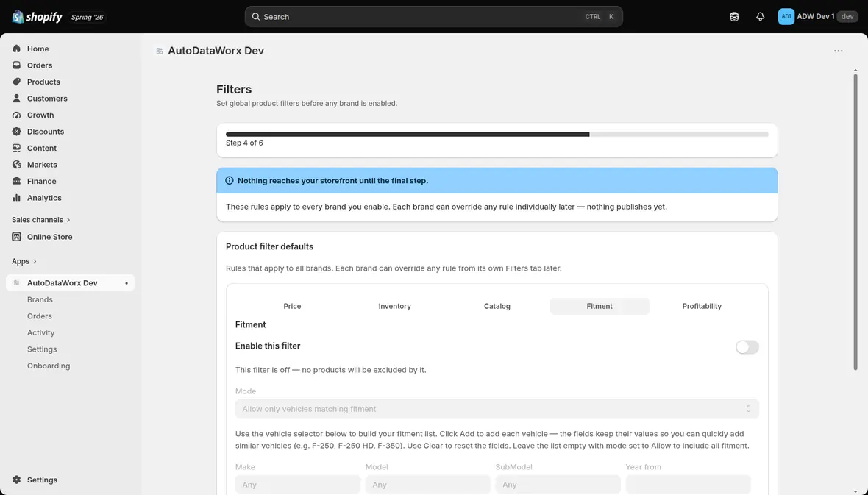Expand the Apps section
868x495 pixels.
click(x=24, y=261)
